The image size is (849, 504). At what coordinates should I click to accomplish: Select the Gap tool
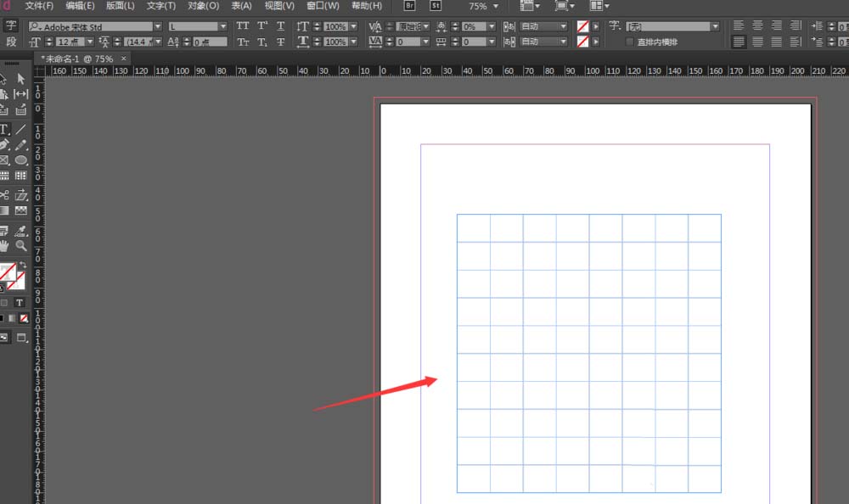pos(20,94)
